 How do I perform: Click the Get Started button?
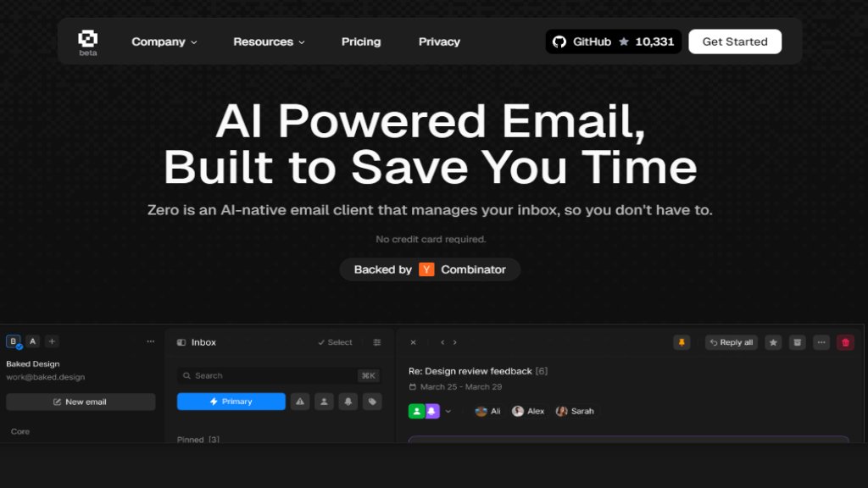tap(735, 42)
